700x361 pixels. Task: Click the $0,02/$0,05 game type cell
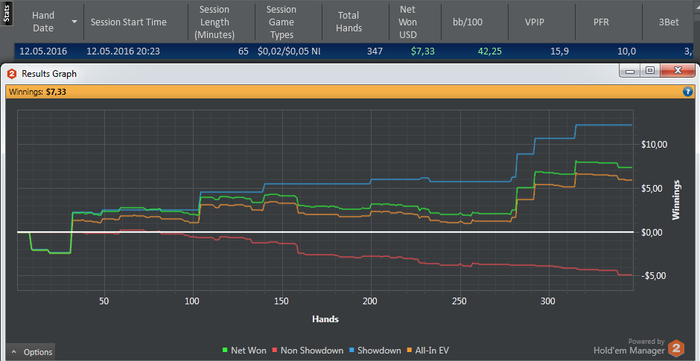(x=289, y=51)
